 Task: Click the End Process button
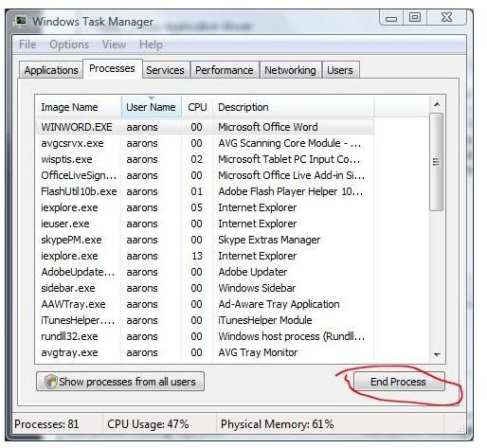pyautogui.click(x=399, y=382)
